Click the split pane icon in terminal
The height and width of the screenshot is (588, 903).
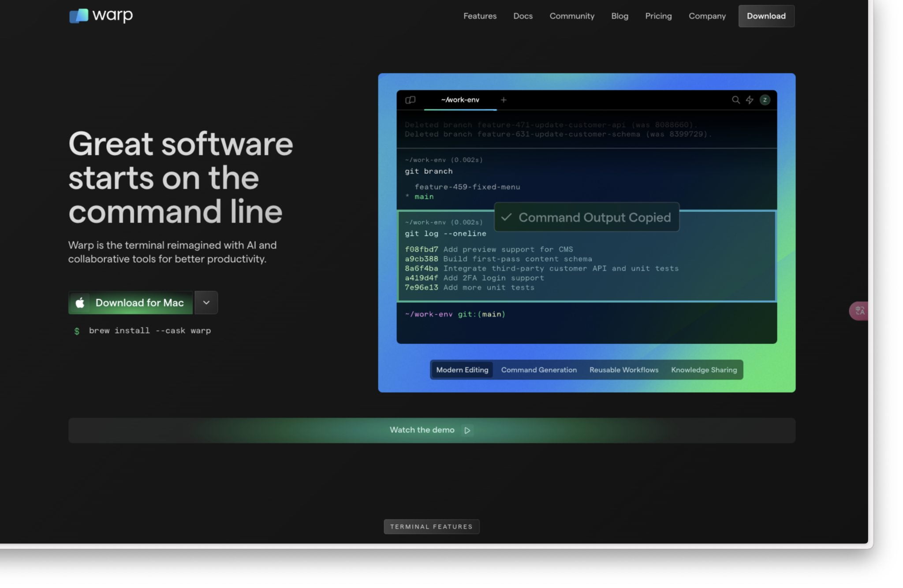pyautogui.click(x=410, y=100)
